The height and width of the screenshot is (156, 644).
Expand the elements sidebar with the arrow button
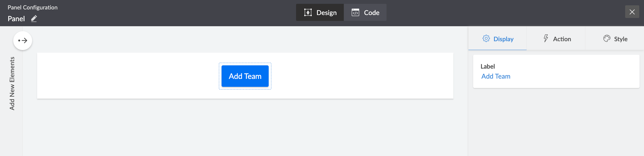click(23, 41)
